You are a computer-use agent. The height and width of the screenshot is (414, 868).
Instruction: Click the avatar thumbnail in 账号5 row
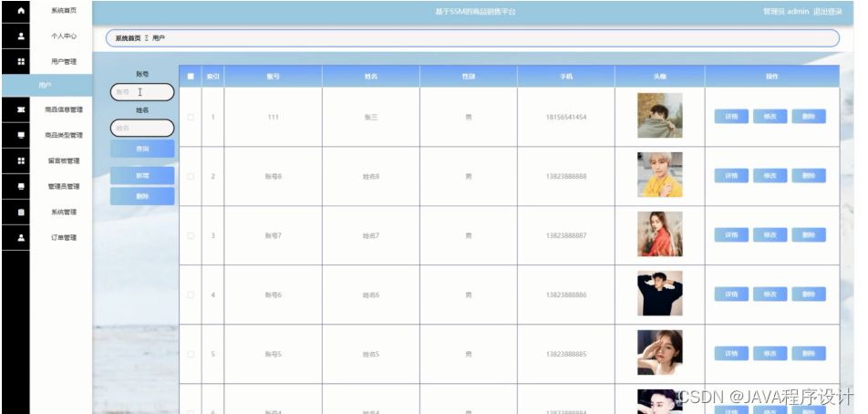tap(660, 352)
